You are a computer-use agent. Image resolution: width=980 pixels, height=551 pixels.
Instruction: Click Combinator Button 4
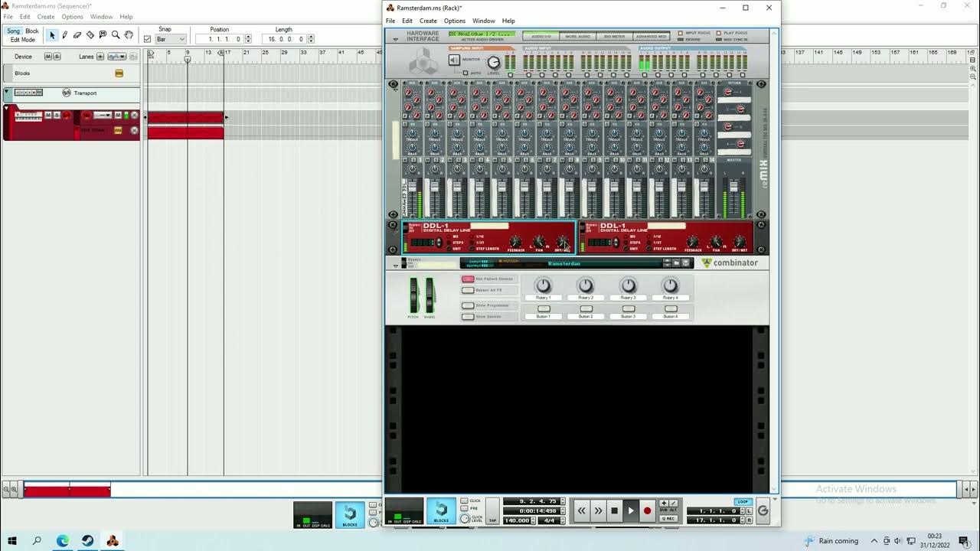point(671,308)
